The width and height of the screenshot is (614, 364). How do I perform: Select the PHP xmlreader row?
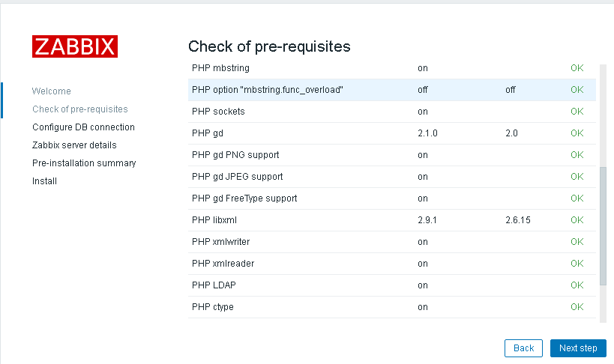click(392, 264)
